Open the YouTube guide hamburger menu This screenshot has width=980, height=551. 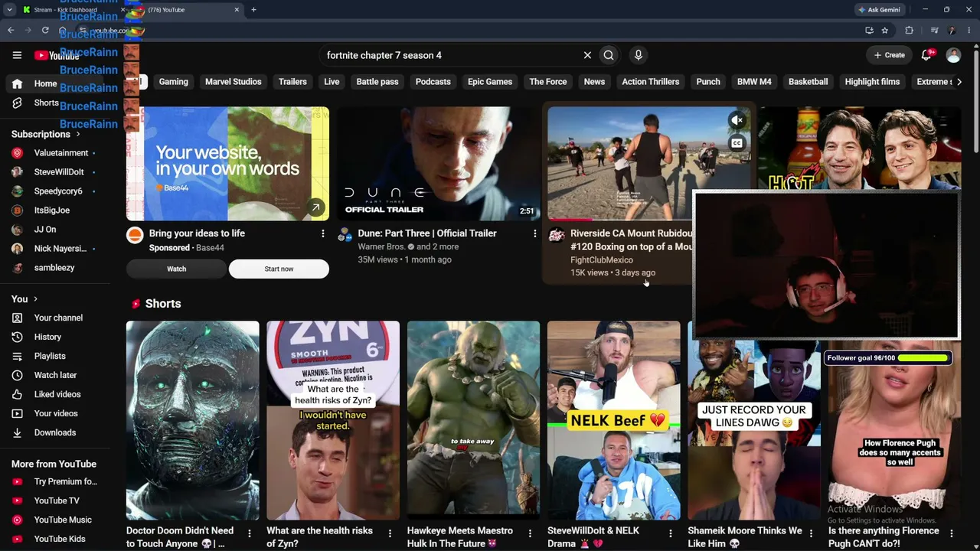pos(17,55)
